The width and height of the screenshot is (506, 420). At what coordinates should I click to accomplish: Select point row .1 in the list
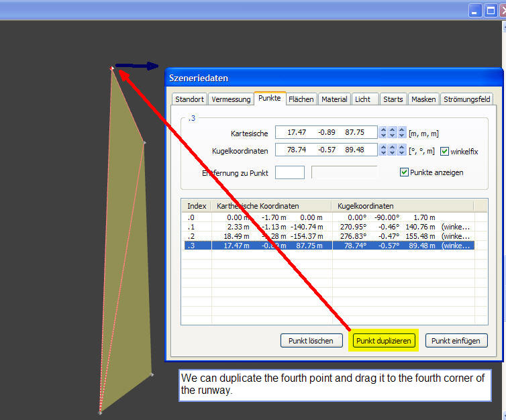pyautogui.click(x=329, y=227)
